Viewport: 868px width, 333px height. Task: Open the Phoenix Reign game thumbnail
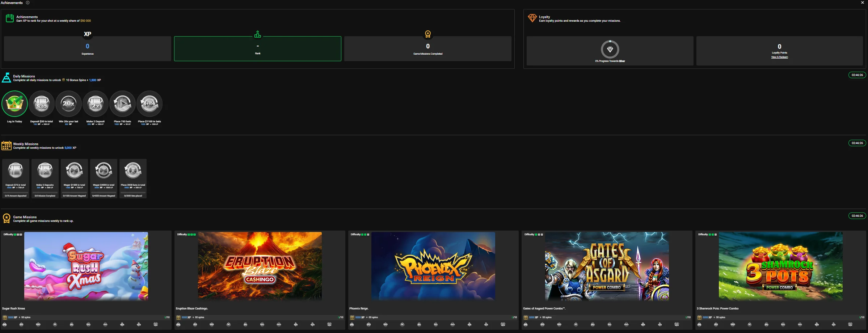click(x=433, y=266)
